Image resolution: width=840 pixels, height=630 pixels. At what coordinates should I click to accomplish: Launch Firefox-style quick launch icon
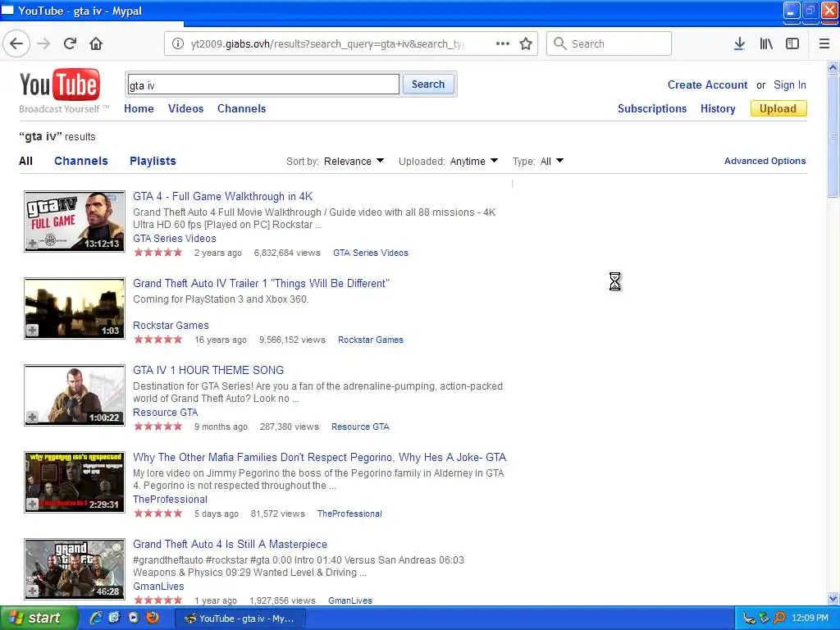point(153,618)
